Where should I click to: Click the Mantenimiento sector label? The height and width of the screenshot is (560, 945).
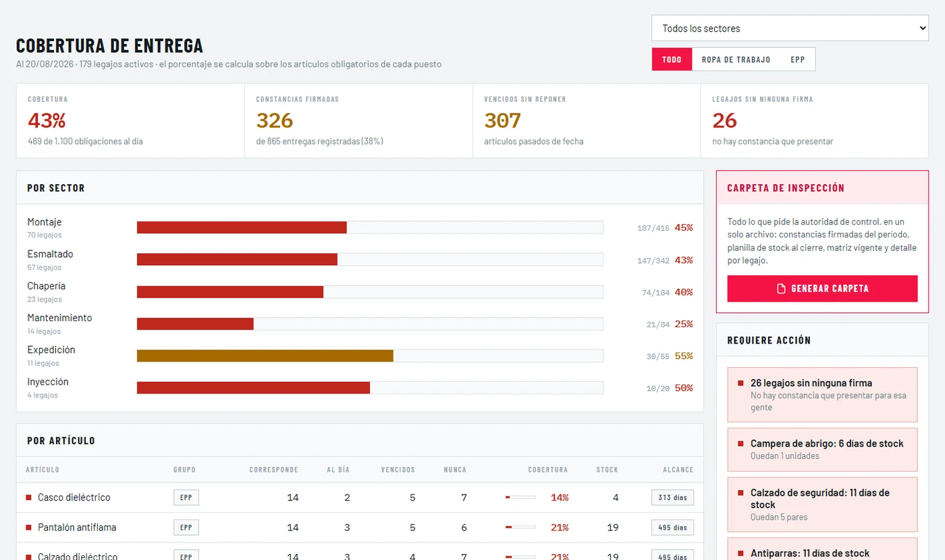59,318
